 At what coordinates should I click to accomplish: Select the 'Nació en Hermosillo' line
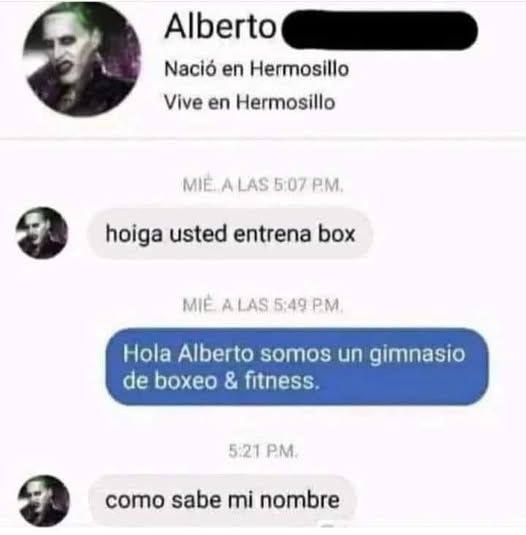coord(256,69)
